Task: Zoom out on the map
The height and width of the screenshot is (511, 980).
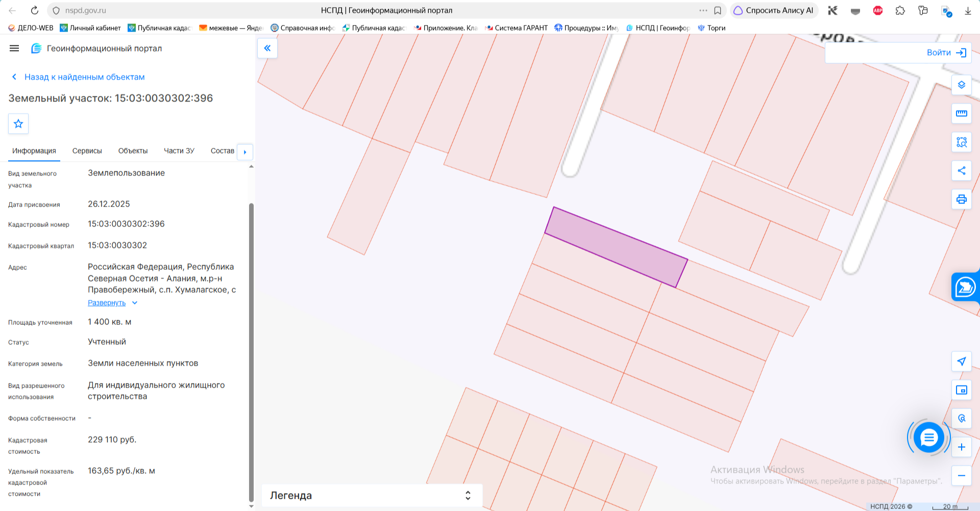Action: pyautogui.click(x=962, y=476)
